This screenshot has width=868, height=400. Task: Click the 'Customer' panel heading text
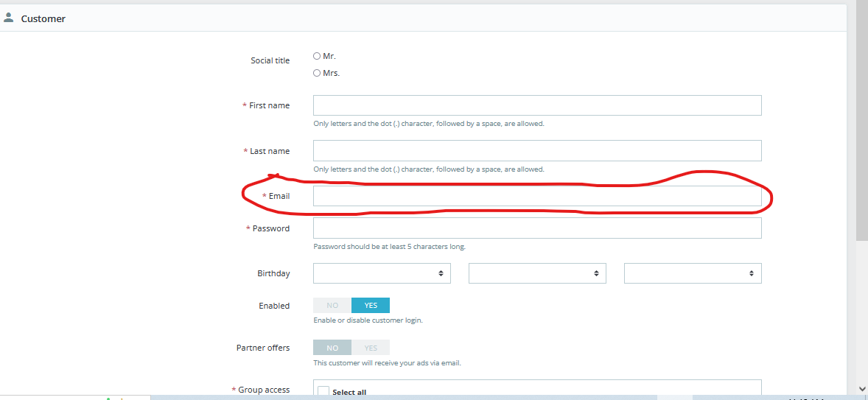point(43,19)
